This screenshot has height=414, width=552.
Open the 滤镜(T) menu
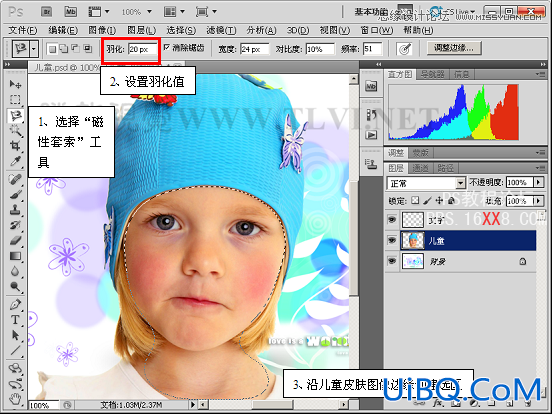tap(221, 30)
